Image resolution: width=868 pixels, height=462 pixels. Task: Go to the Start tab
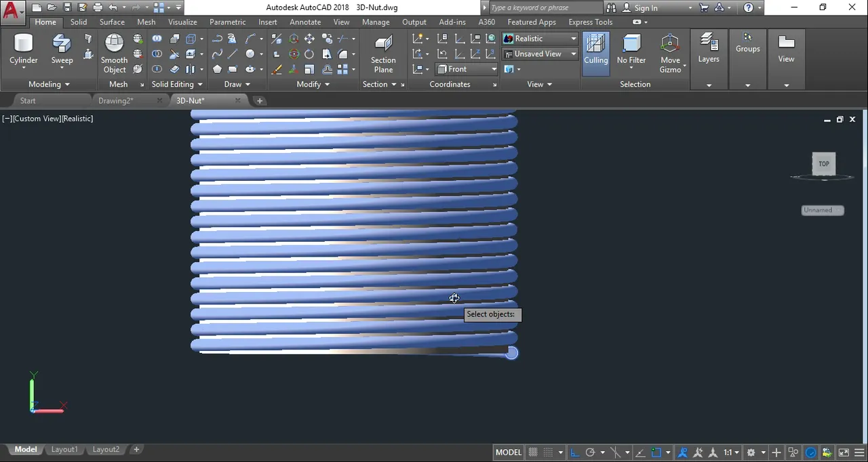pyautogui.click(x=28, y=100)
